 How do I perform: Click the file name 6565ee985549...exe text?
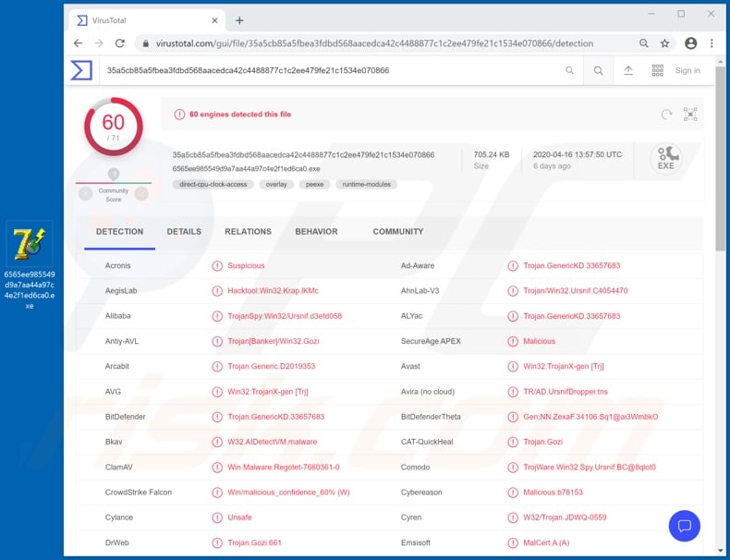pyautogui.click(x=247, y=168)
